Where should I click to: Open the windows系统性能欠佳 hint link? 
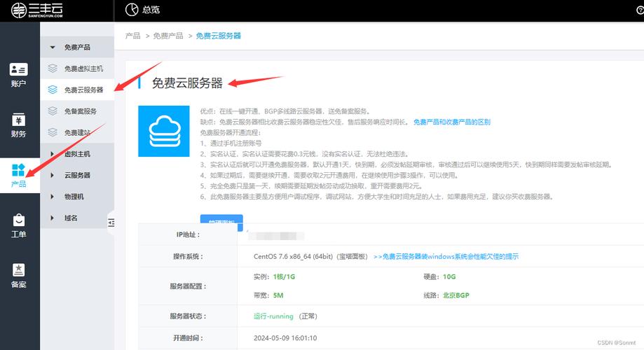point(446,256)
